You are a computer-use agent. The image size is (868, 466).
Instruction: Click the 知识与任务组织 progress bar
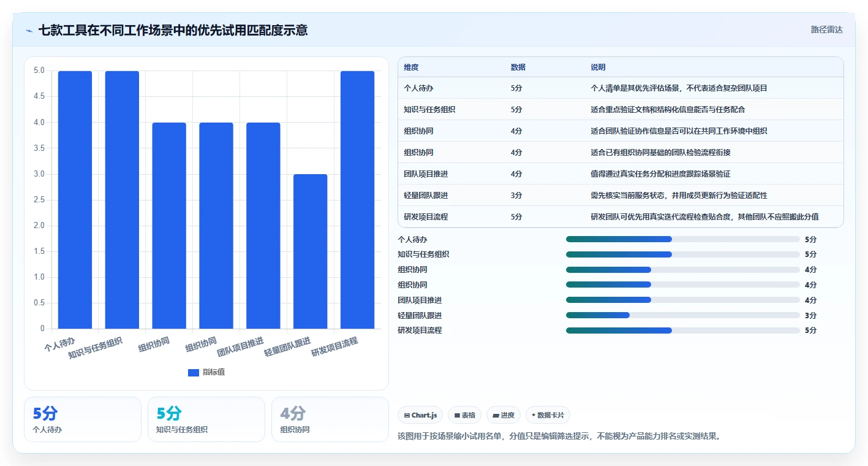coord(683,254)
